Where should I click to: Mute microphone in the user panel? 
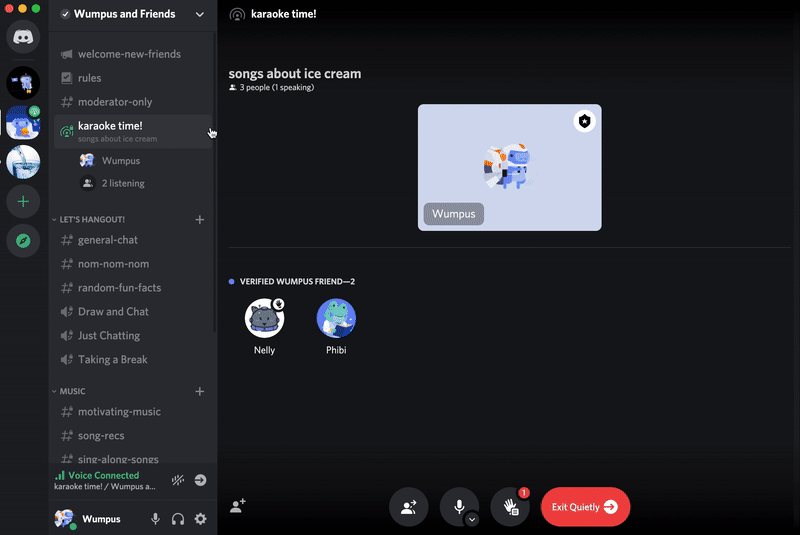155,519
